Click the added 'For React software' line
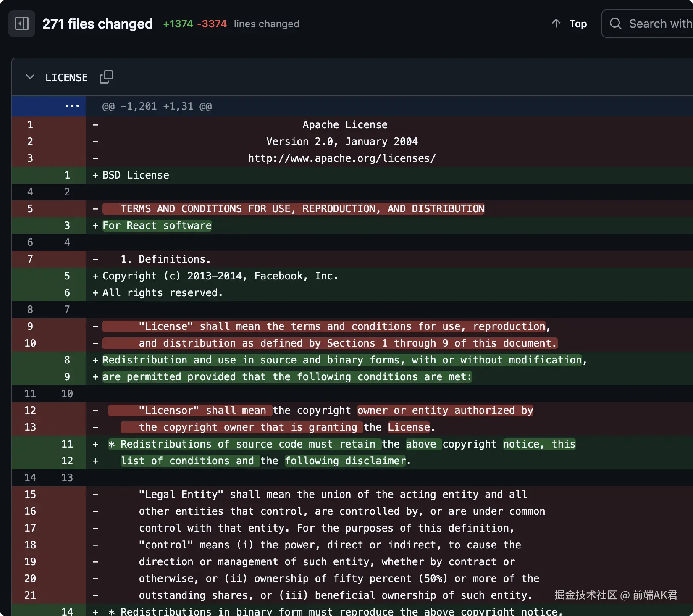This screenshot has width=693, height=616. tap(157, 226)
